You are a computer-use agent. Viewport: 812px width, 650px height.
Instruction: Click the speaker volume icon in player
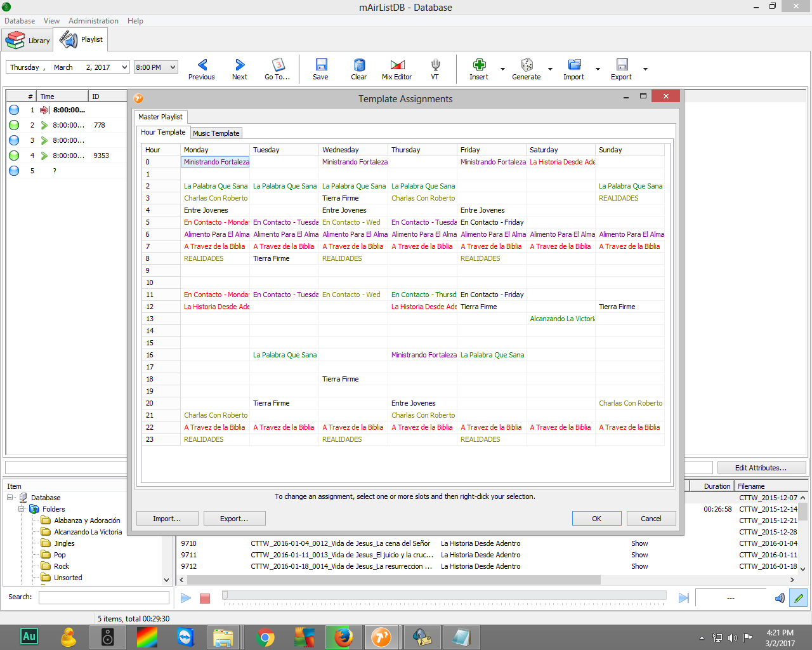tap(780, 598)
